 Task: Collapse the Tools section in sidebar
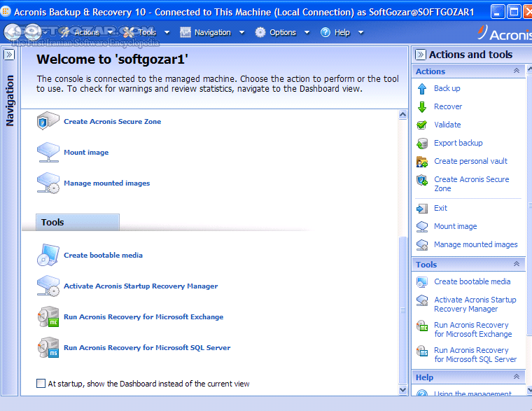click(x=517, y=265)
